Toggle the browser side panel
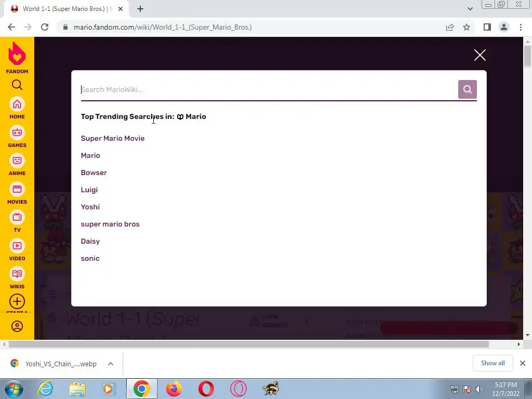This screenshot has height=399, width=532. click(487, 27)
